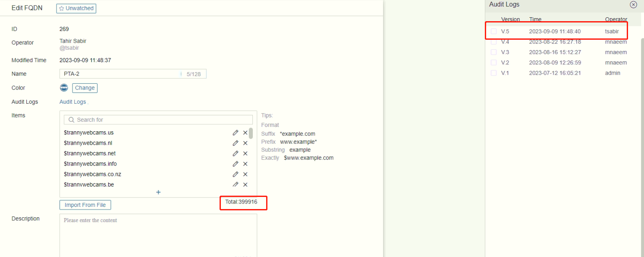Viewport: 644px width, 257px height.
Task: Edit the list item ending in .us
Action: tap(236, 133)
